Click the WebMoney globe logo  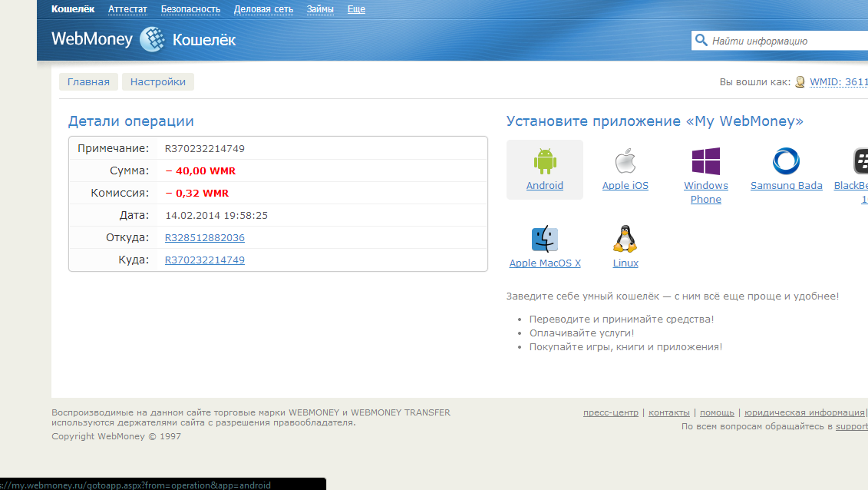click(x=152, y=39)
